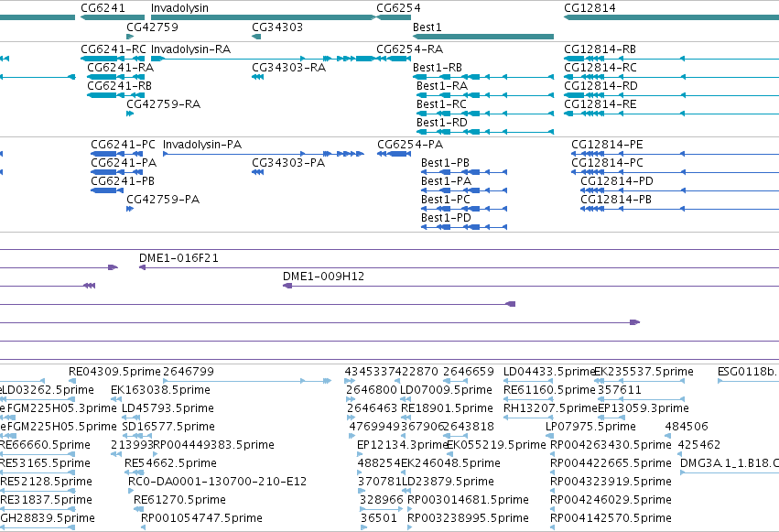Screen dimensions: 779x532
Task: Select protein CG6241-PC
Action: point(124,145)
